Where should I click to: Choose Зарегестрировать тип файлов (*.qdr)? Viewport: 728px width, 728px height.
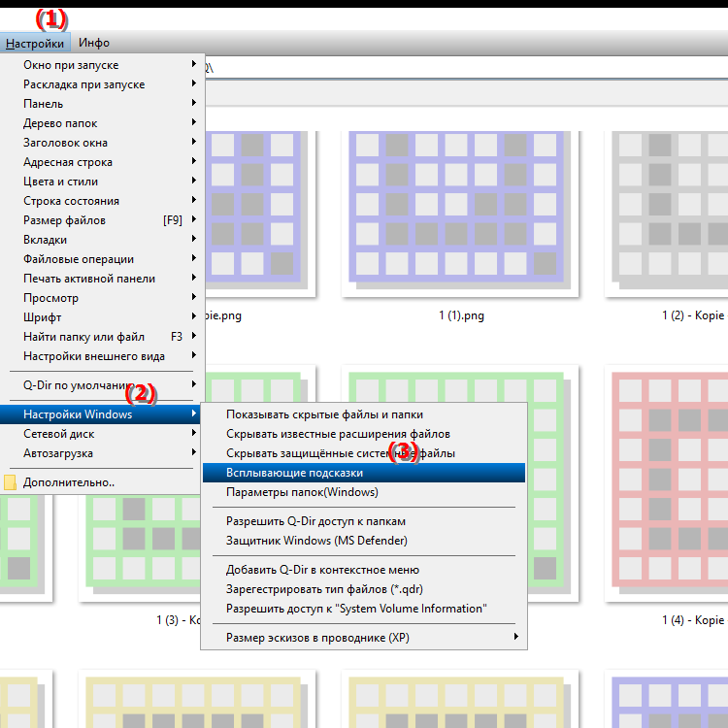(x=364, y=589)
